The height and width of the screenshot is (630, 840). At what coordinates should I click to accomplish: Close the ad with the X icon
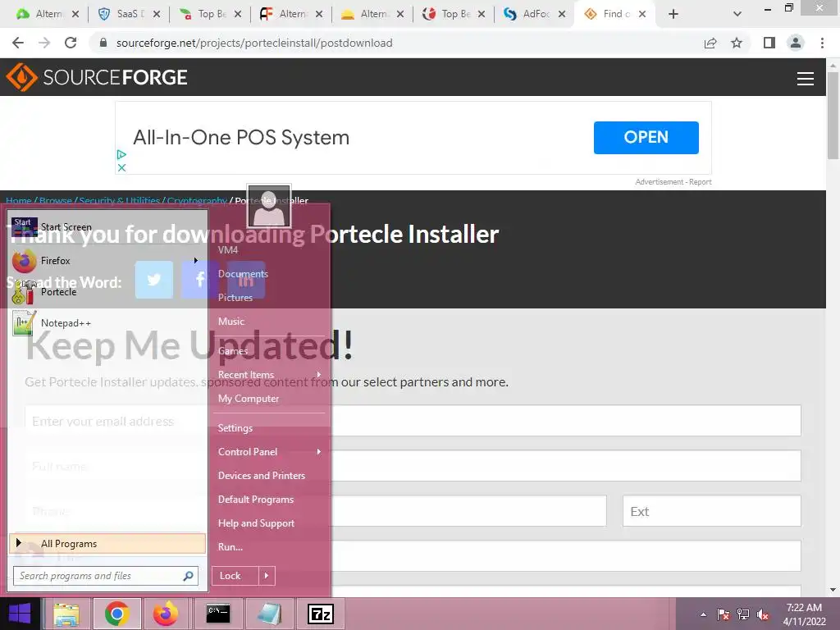click(x=121, y=167)
